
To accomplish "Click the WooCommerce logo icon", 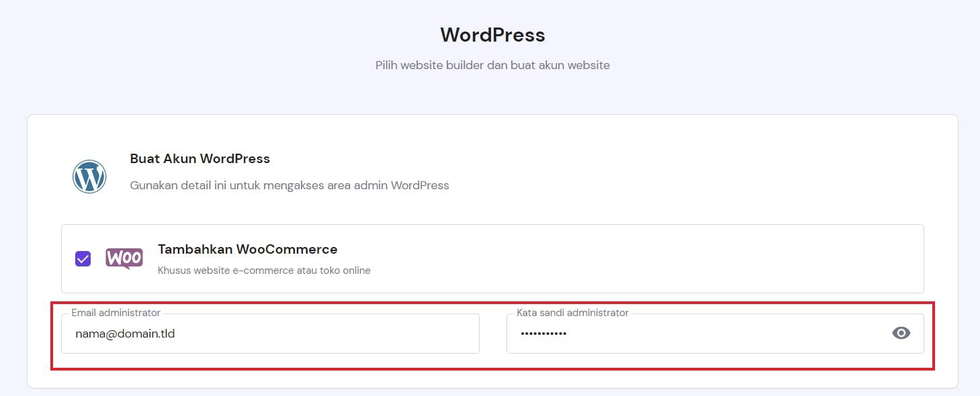I will 124,258.
